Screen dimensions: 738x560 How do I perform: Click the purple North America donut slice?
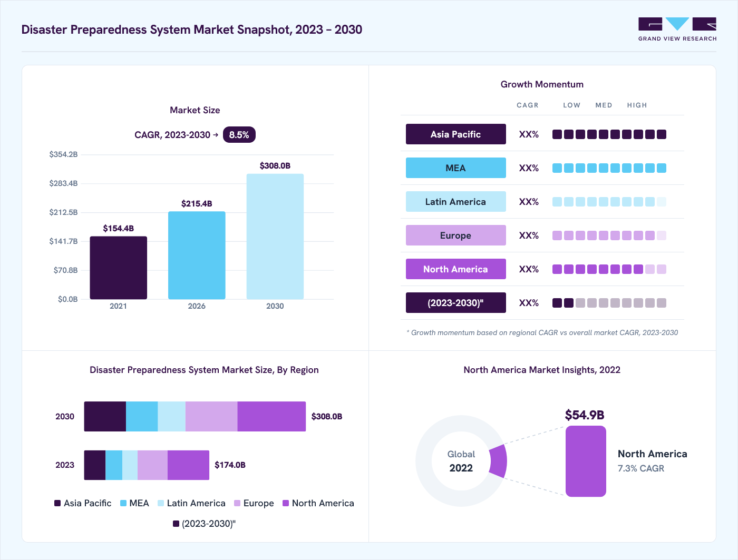click(498, 461)
